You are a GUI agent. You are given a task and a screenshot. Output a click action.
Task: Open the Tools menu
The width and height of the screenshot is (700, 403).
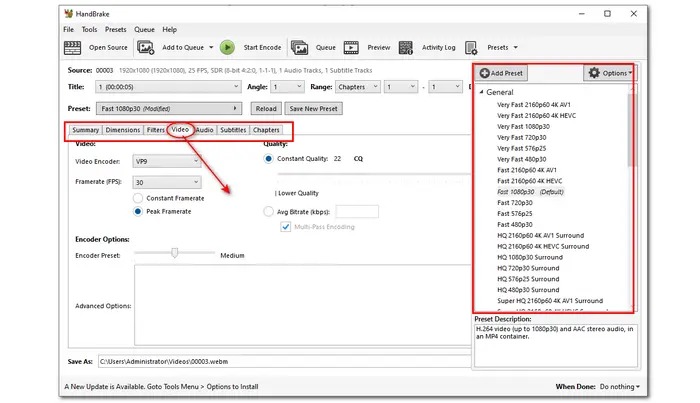click(89, 29)
